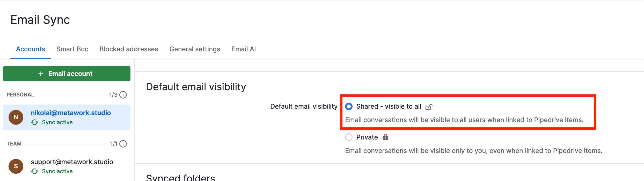Image resolution: width=644 pixels, height=181 pixels.
Task: Select the nikolai@metawork.studio account
Action: point(71,113)
